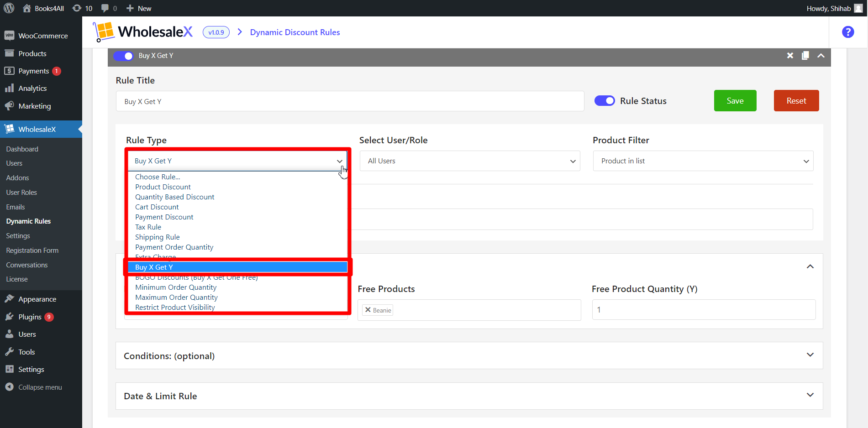Screen dimensions: 868x428
Task: Open the Addons submenu
Action: pos(17,177)
